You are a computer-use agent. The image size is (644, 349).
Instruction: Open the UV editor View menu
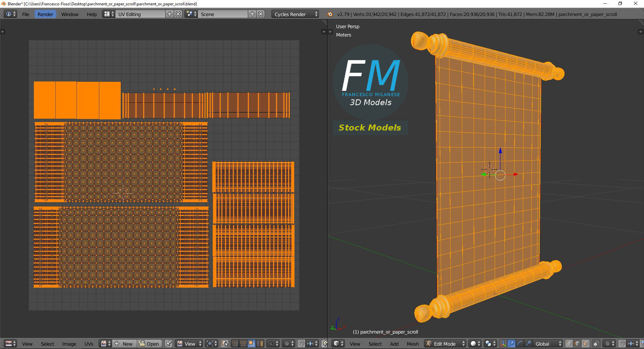27,344
